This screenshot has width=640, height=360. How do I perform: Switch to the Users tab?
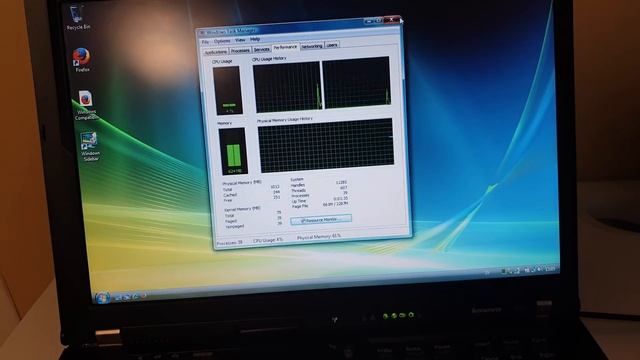tap(332, 45)
